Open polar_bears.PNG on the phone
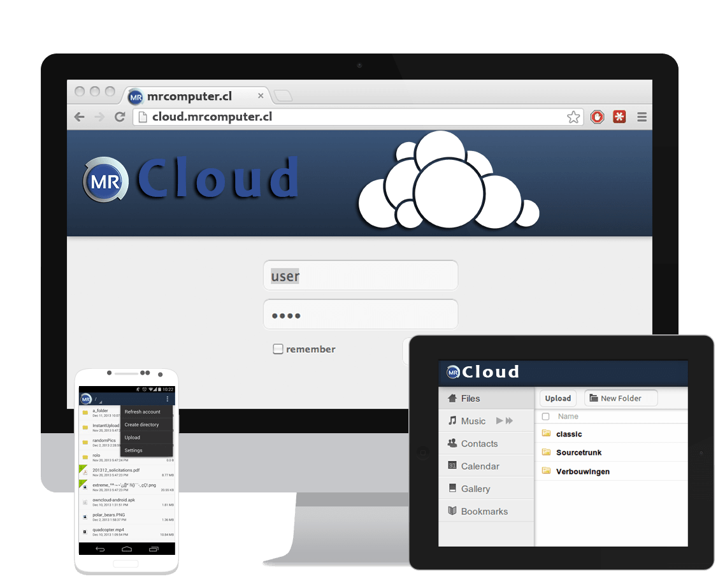The height and width of the screenshot is (588, 718). tap(127, 517)
